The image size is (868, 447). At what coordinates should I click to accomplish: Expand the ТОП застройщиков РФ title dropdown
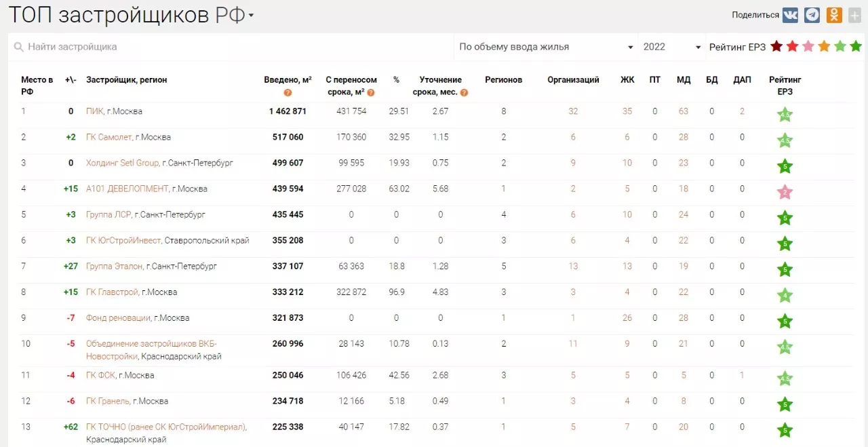pyautogui.click(x=251, y=16)
